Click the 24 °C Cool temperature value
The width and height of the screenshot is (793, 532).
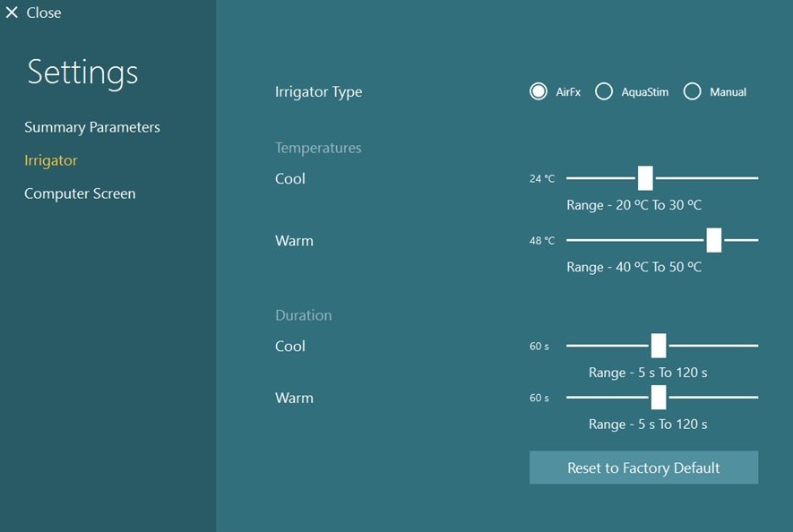pyautogui.click(x=542, y=179)
